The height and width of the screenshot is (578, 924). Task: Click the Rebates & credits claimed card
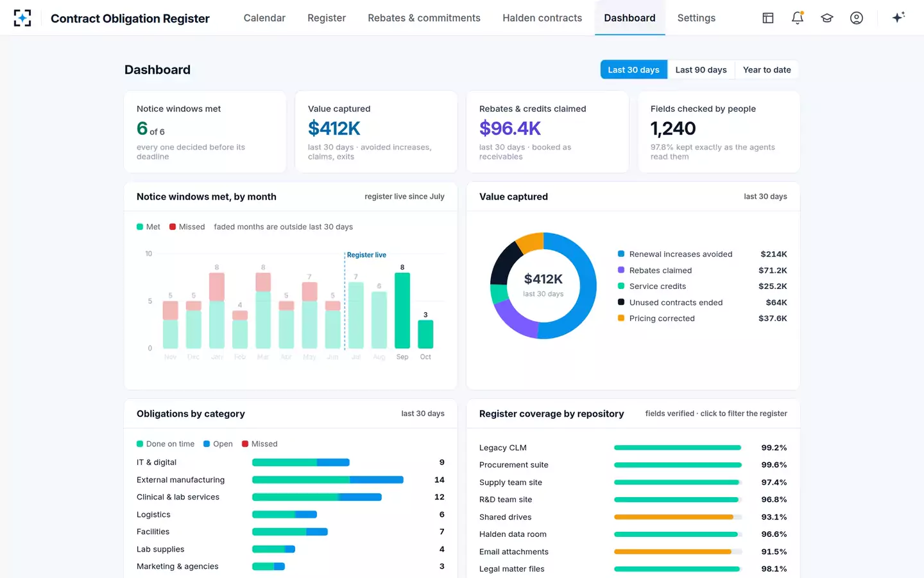pyautogui.click(x=547, y=132)
